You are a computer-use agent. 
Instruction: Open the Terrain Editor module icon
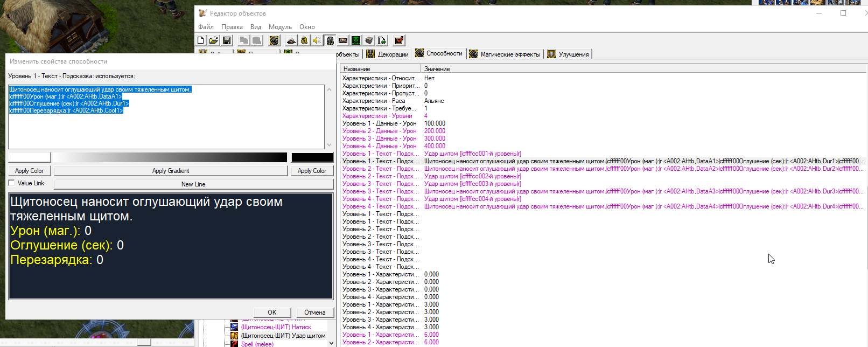pos(291,40)
